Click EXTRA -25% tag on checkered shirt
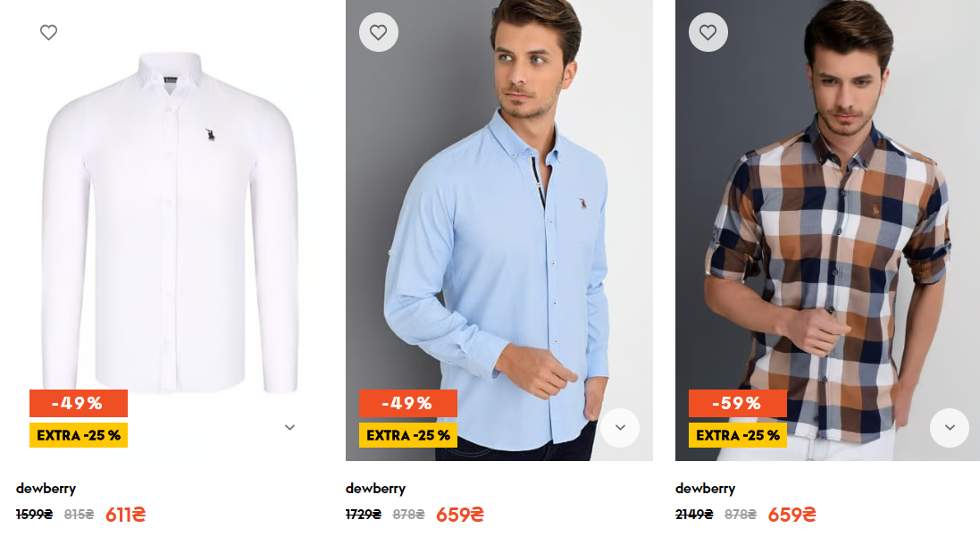The height and width of the screenshot is (545, 980). 738,436
